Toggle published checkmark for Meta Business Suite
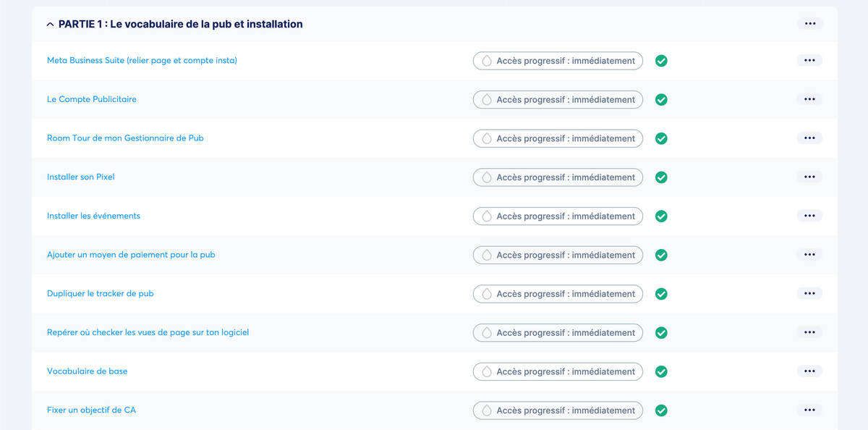Image resolution: width=868 pixels, height=430 pixels. pyautogui.click(x=661, y=61)
